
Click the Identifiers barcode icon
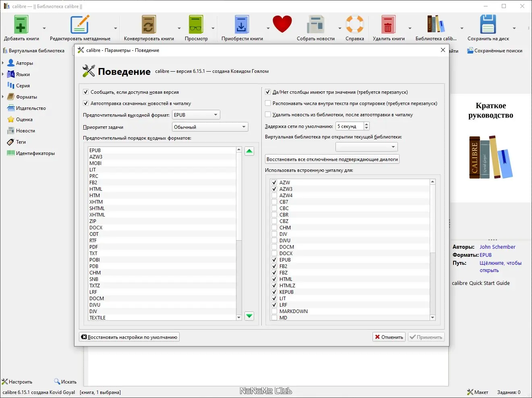coord(11,153)
